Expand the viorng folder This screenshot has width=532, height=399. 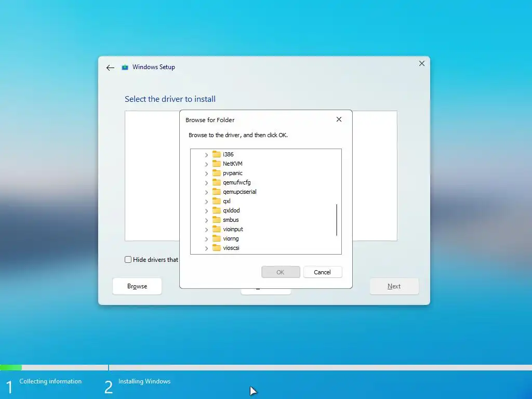(x=206, y=239)
